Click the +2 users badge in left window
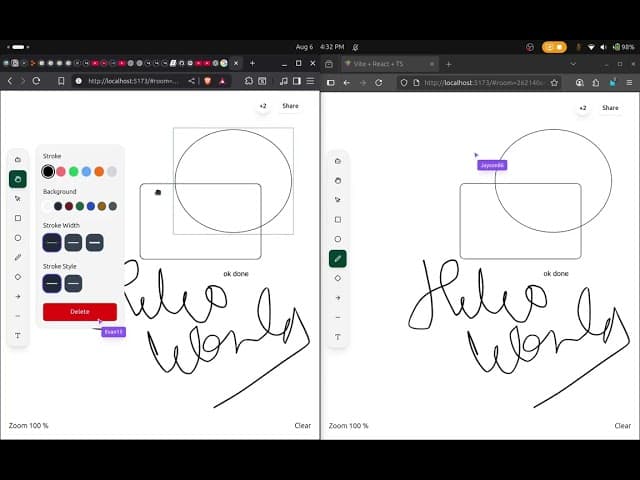The height and width of the screenshot is (480, 640). (263, 106)
